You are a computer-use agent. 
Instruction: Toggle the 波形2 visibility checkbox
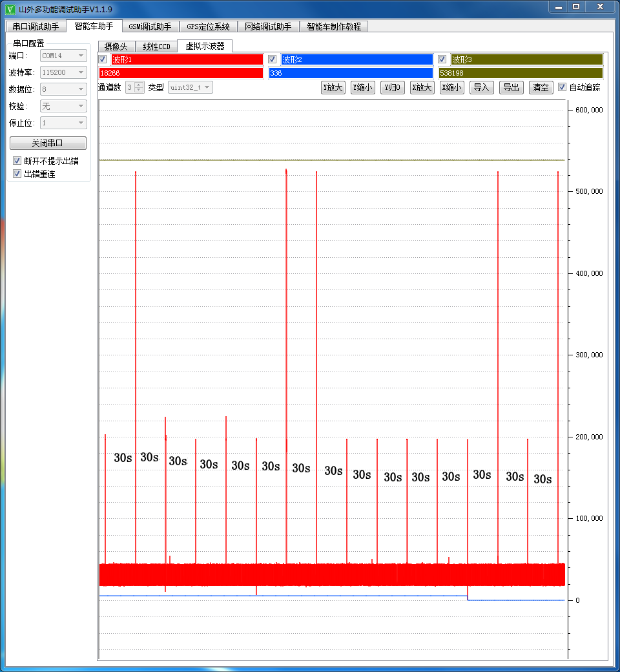[x=272, y=59]
